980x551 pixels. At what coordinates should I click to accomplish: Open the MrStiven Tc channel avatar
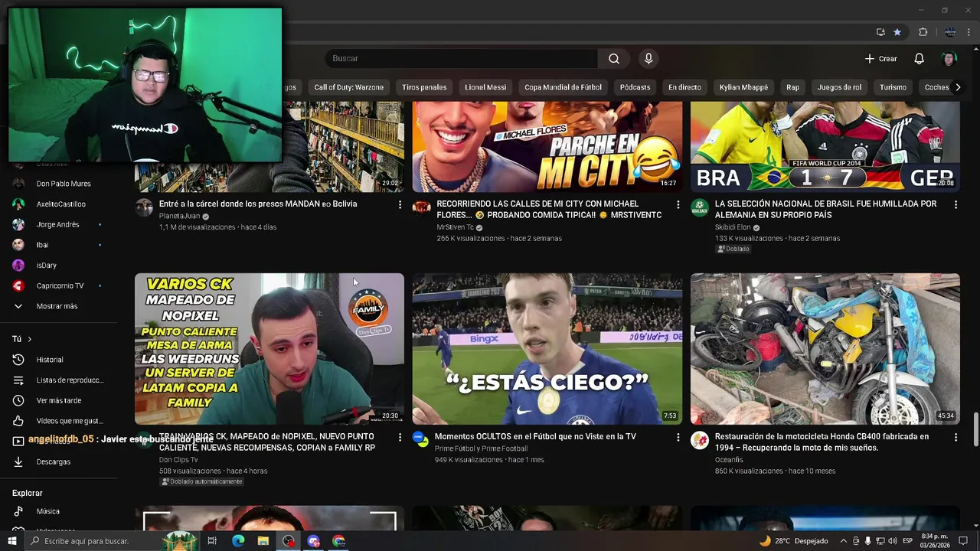coord(422,207)
